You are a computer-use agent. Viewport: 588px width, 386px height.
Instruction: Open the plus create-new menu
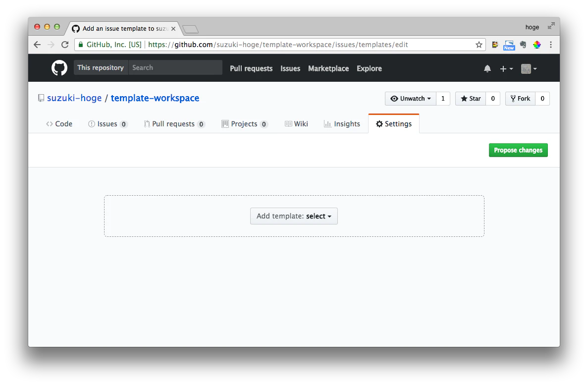click(506, 69)
